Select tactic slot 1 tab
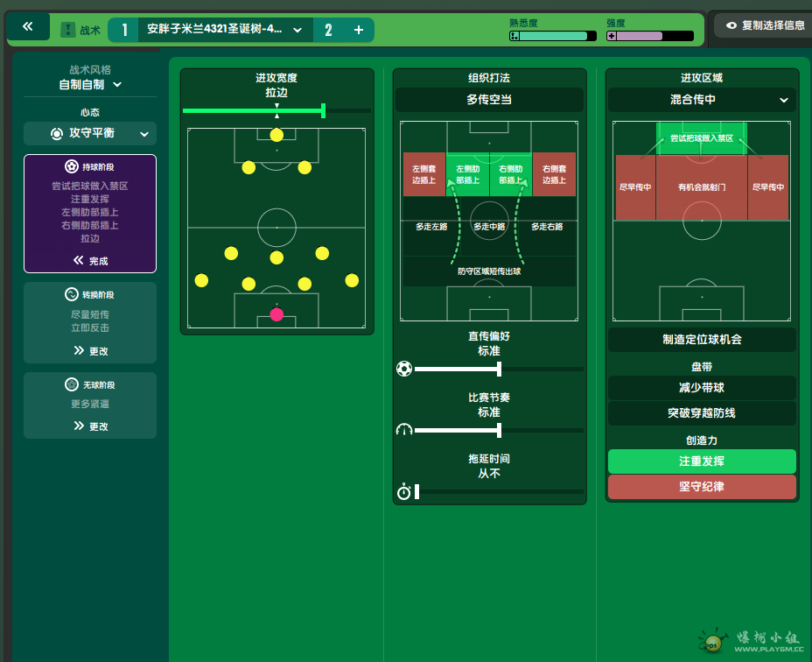 123,30
